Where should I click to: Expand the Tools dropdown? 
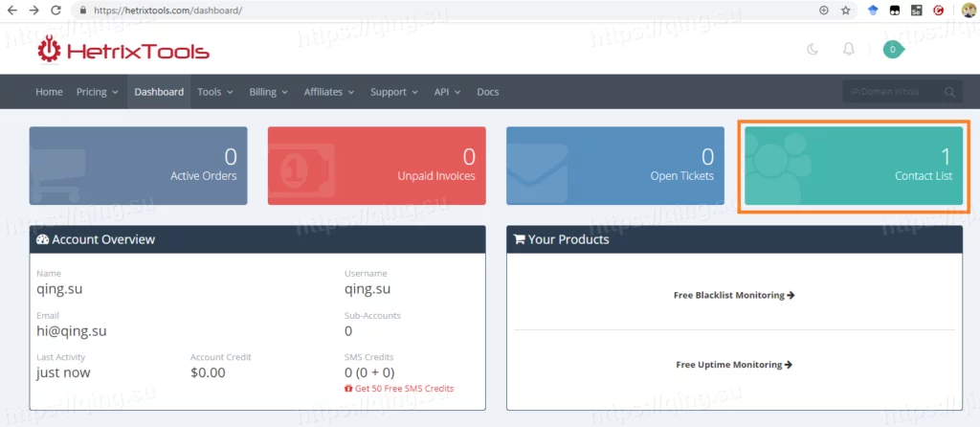[x=215, y=92]
